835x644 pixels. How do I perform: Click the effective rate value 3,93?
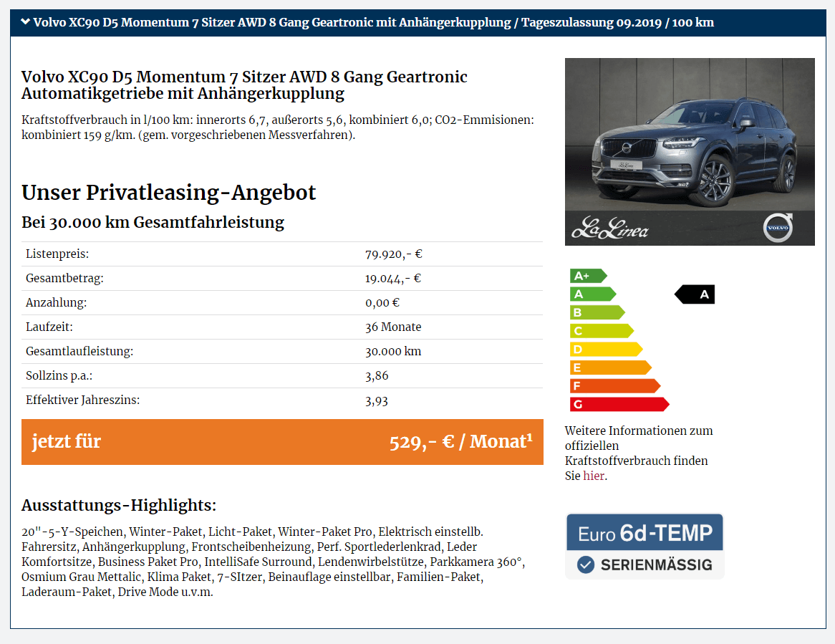click(377, 400)
